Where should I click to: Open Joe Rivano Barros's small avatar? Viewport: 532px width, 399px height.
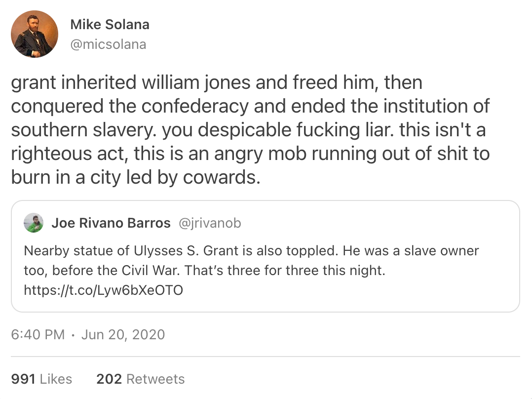(x=34, y=223)
